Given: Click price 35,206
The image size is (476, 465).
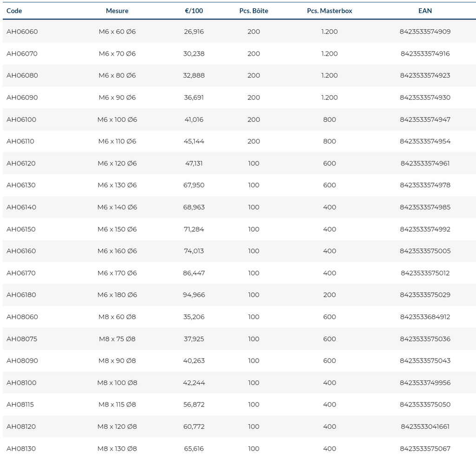Looking at the screenshot, I should coord(194,317).
